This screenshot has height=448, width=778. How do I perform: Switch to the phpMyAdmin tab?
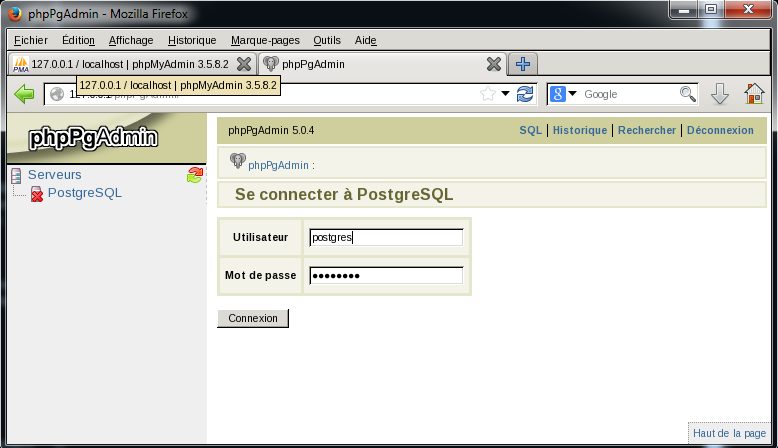125,64
